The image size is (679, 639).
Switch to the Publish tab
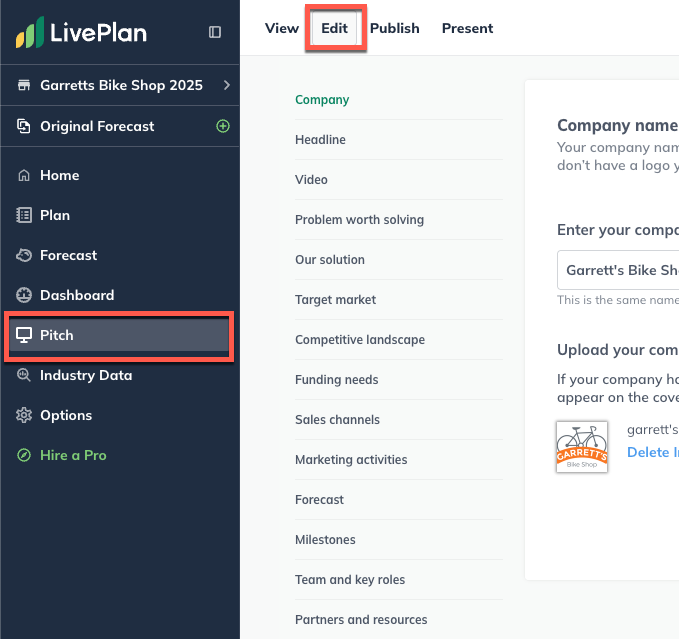point(394,28)
